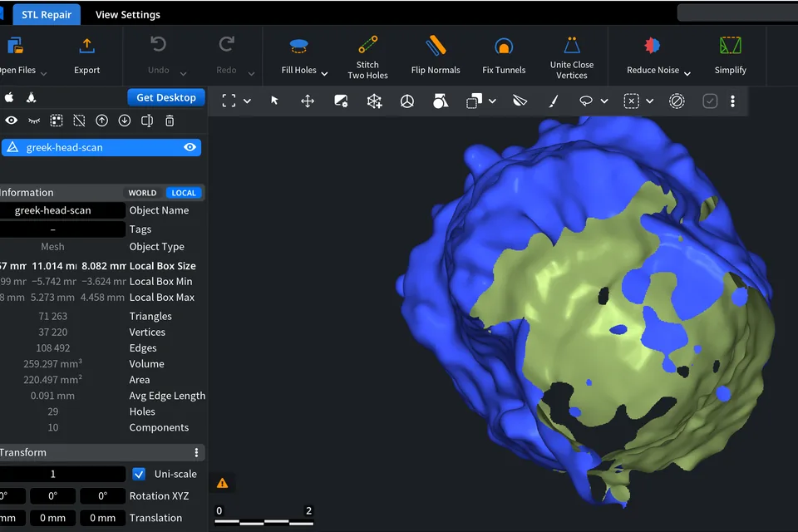Select the greek-head-scan object row

101,147
